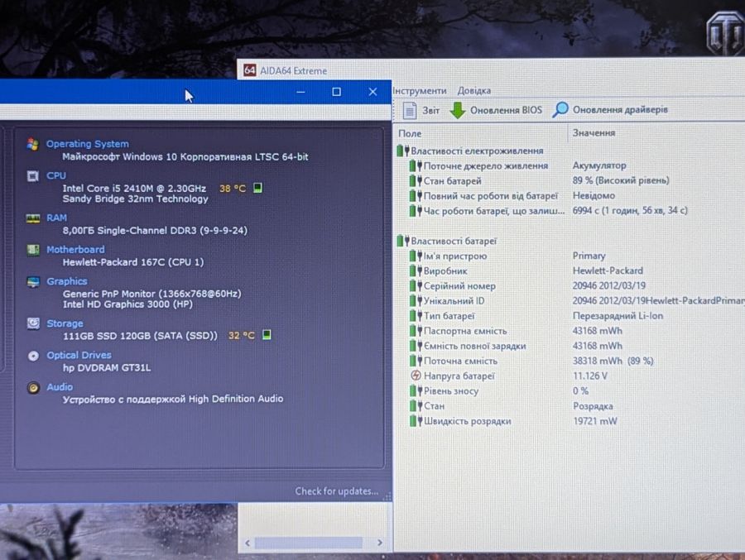Click the magnifier Оновлення драйверів icon
The height and width of the screenshot is (560, 745).
click(x=560, y=110)
